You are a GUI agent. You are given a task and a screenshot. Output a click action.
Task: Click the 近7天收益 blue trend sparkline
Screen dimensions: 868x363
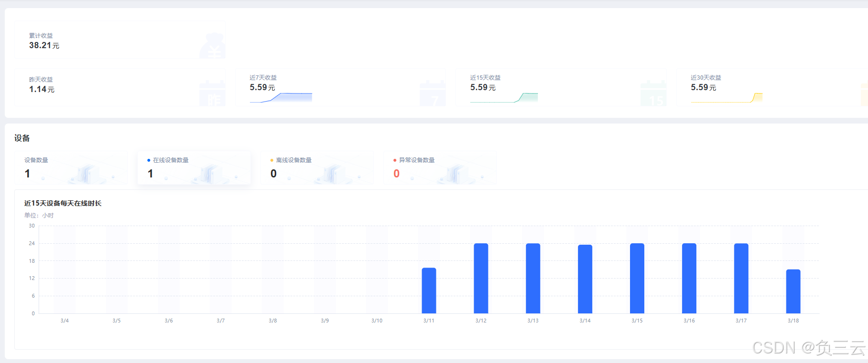281,97
